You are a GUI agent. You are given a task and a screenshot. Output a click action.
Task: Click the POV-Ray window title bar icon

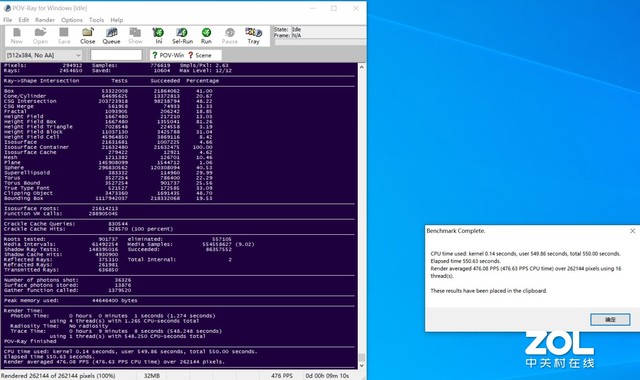click(7, 8)
